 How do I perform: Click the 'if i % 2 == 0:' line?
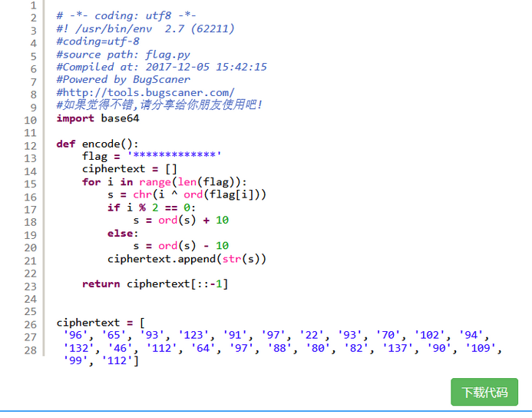pyautogui.click(x=152, y=207)
